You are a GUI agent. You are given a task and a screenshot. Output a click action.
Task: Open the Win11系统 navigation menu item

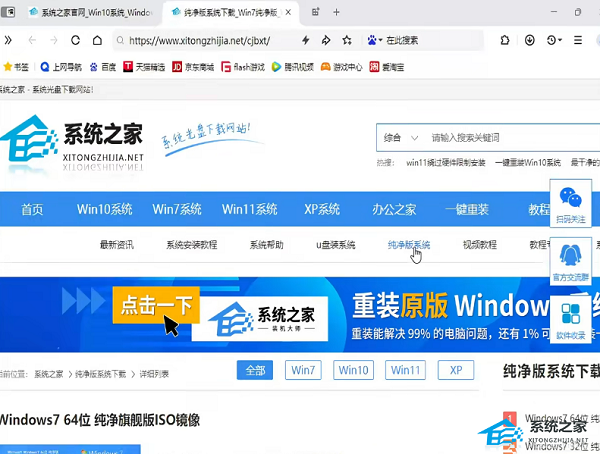click(x=249, y=209)
